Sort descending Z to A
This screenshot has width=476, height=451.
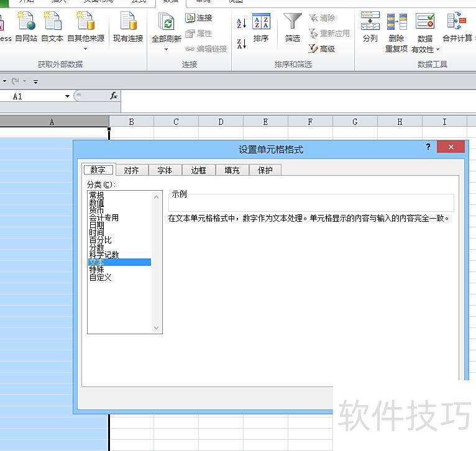coord(242,43)
